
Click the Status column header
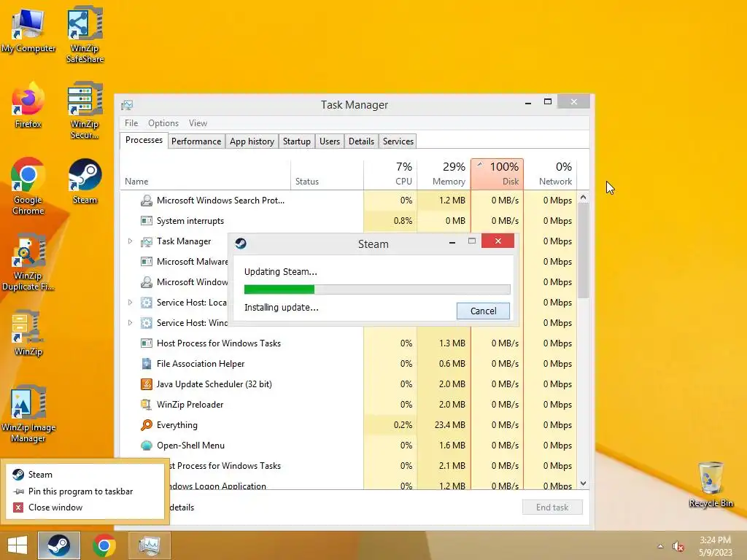coord(328,174)
